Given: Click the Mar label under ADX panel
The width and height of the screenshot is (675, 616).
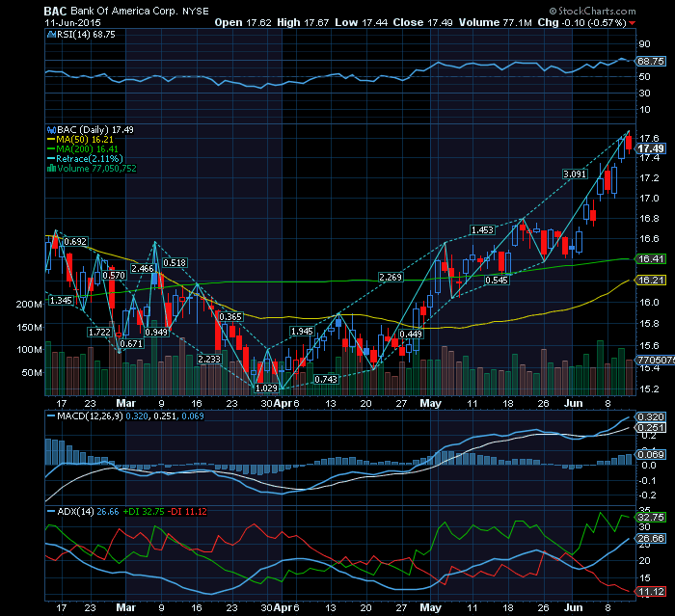Looking at the screenshot, I should tap(125, 608).
